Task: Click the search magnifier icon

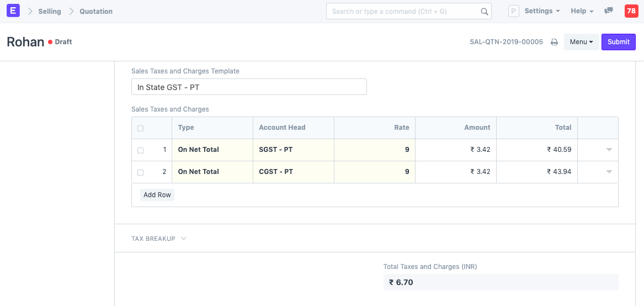Action: 484,12
